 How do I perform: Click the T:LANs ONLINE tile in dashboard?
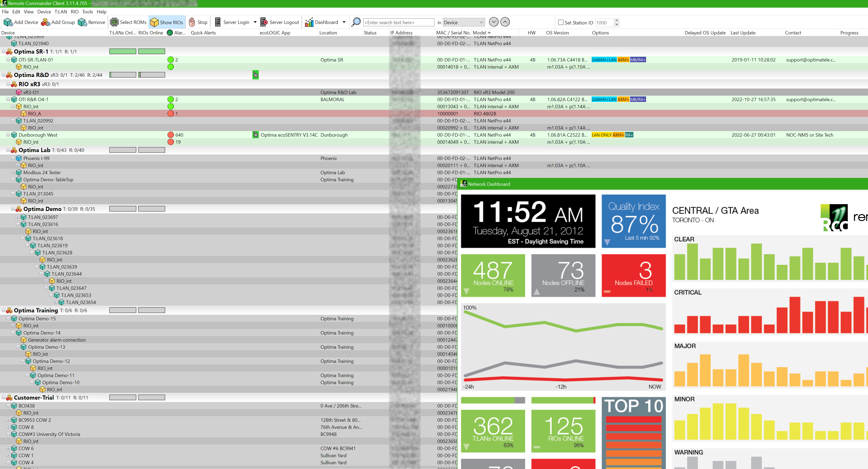[x=493, y=431]
